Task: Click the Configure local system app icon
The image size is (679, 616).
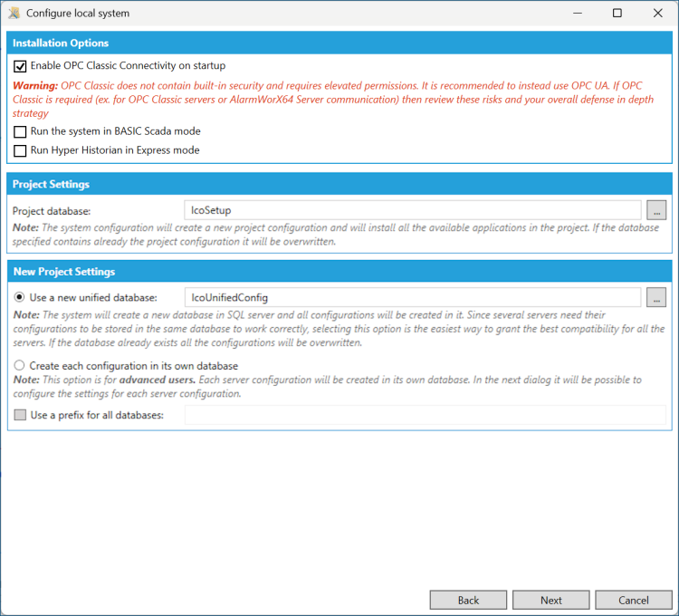Action: click(14, 13)
